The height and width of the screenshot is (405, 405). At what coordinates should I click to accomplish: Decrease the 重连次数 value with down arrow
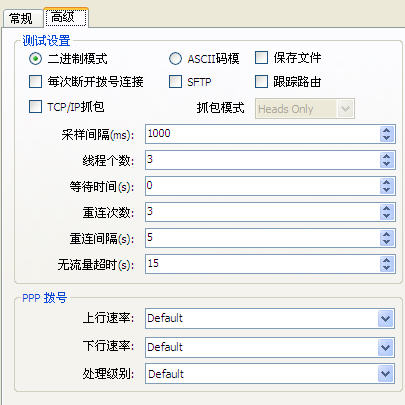tap(386, 216)
